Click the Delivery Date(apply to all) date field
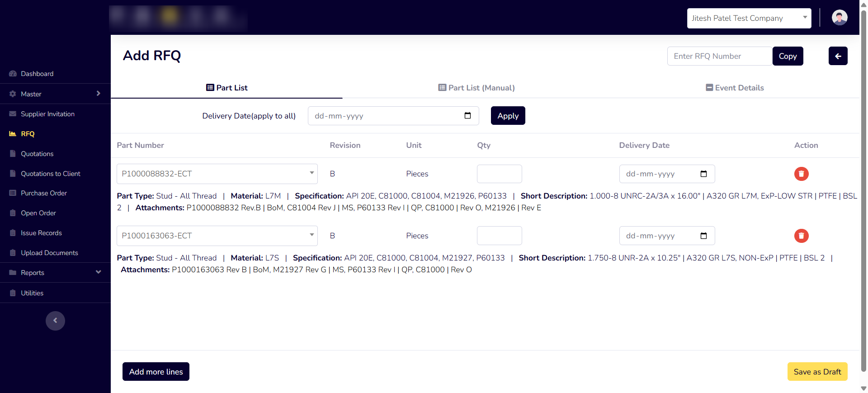Screen dimensions: 868x393 393,116
